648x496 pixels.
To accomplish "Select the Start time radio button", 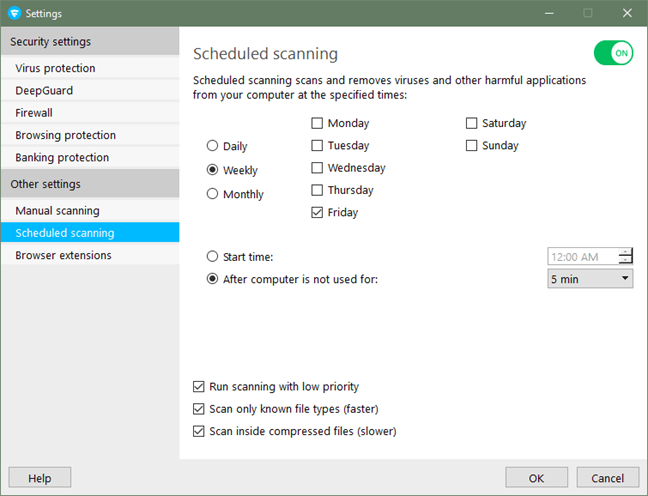I will 212,257.
